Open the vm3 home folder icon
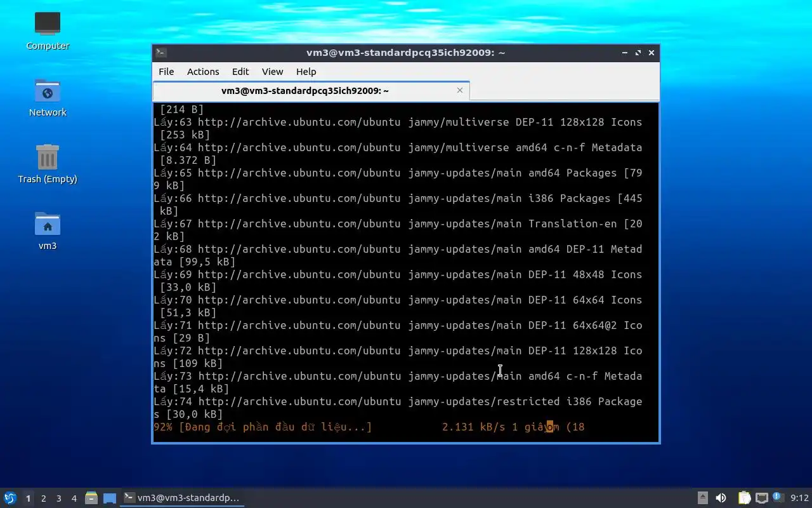Screen dimensions: 812x508 click(48, 231)
